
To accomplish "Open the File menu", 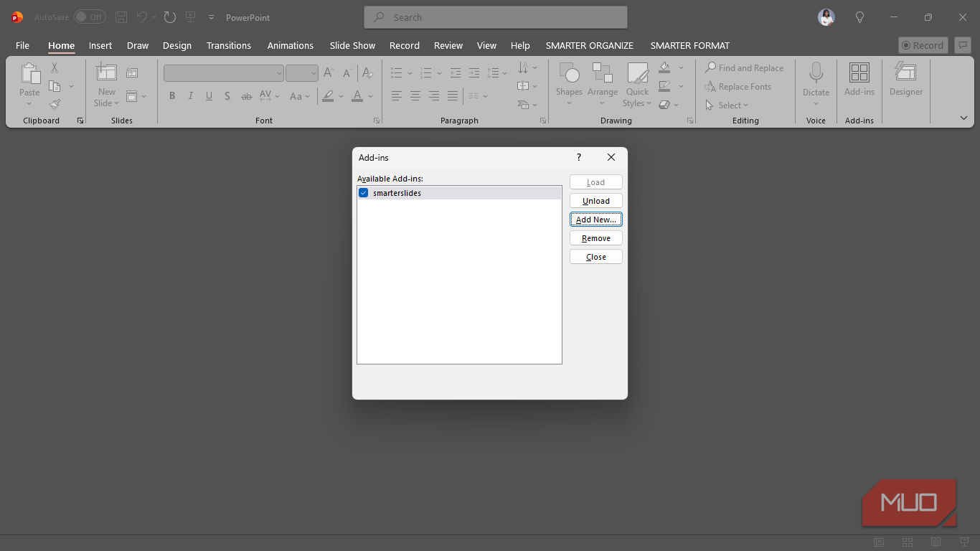I will (x=22, y=45).
